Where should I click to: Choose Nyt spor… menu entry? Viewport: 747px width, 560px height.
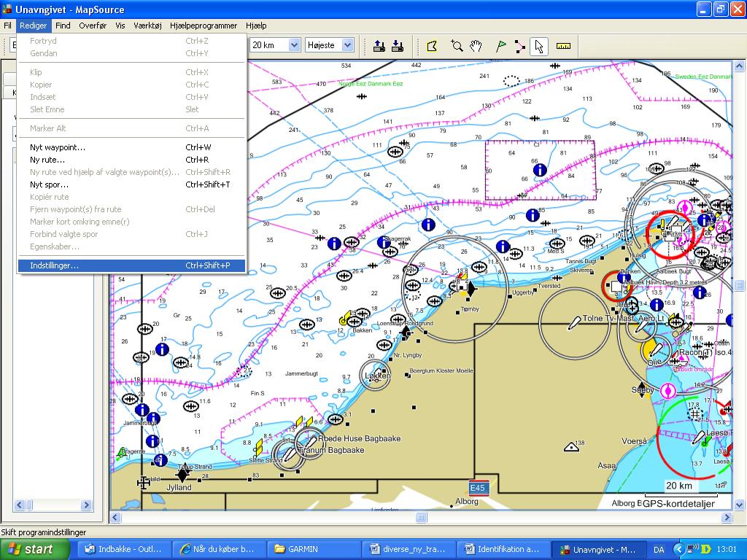[x=131, y=184]
